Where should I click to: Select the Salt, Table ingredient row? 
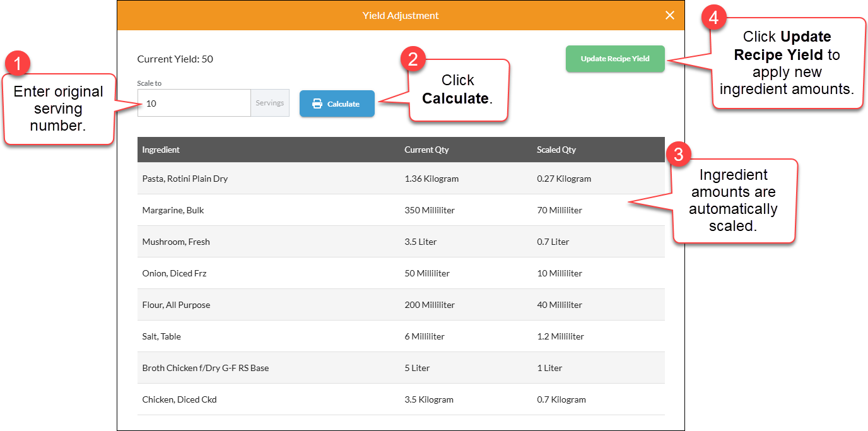pyautogui.click(x=401, y=336)
